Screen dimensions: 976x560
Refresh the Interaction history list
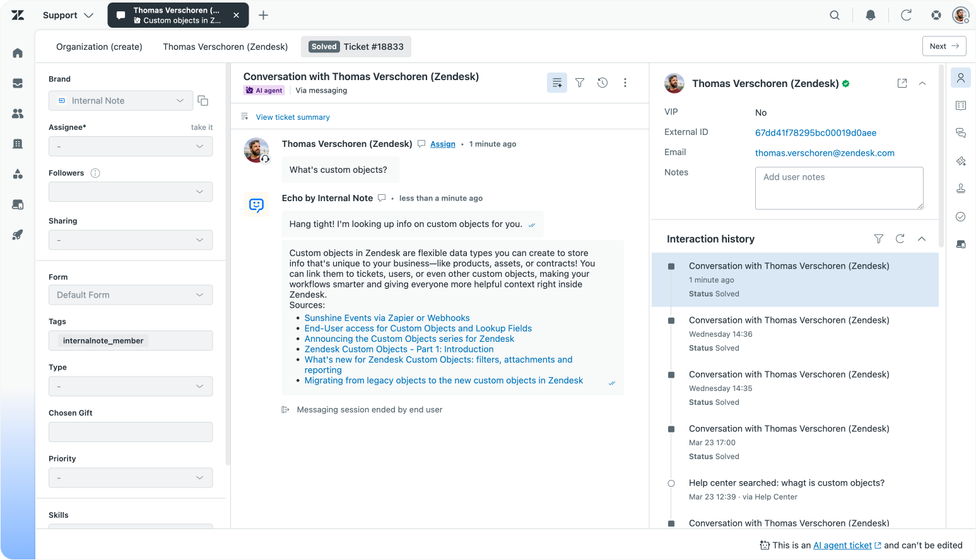(x=900, y=238)
